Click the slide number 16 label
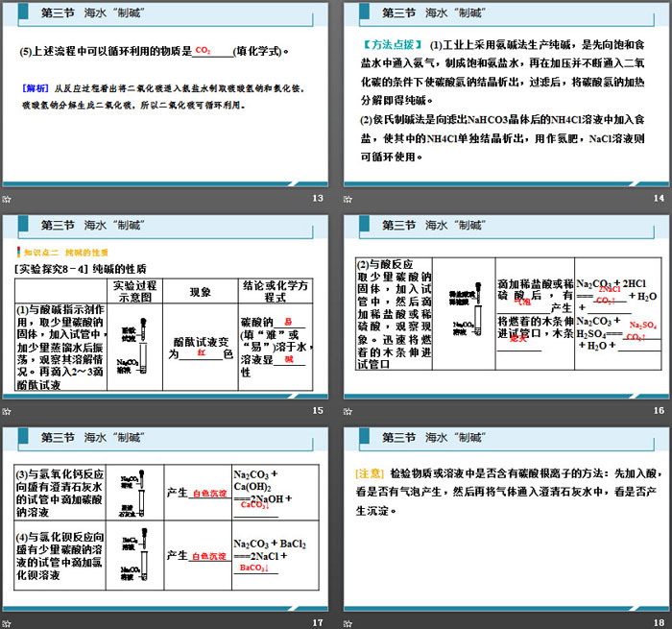 point(660,411)
